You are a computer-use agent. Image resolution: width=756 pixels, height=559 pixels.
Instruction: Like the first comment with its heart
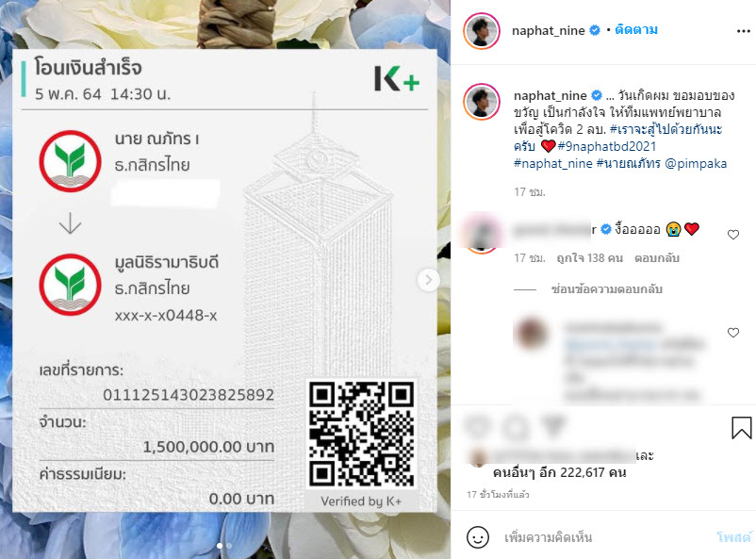[x=732, y=235]
